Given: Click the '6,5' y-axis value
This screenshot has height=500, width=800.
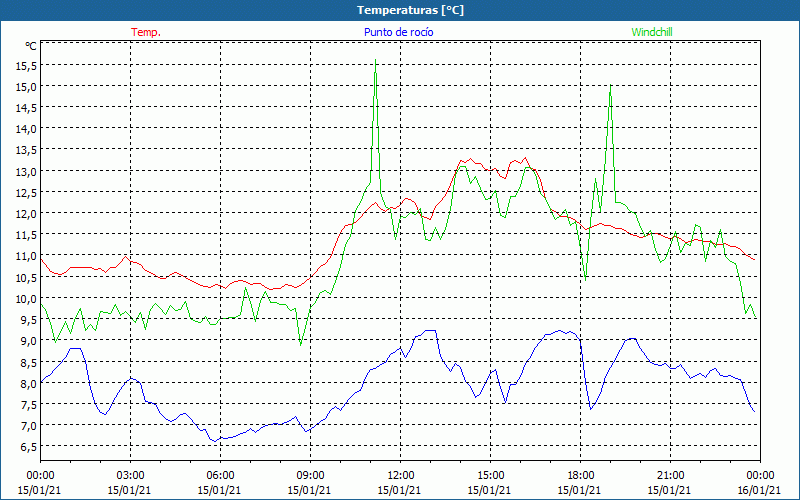Looking at the screenshot, I should [x=28, y=447].
